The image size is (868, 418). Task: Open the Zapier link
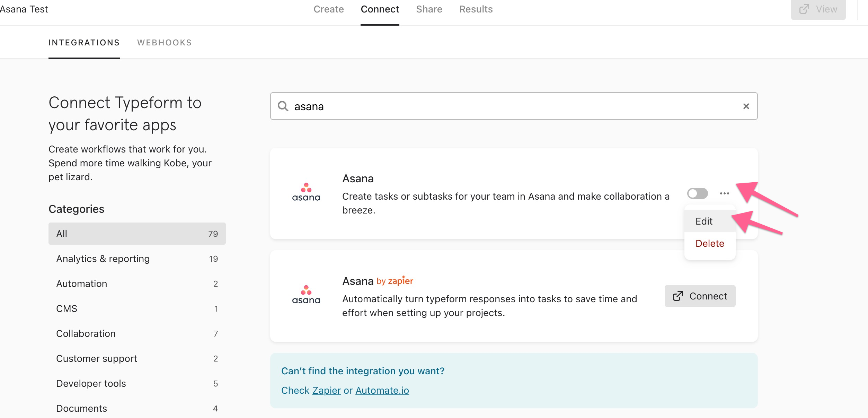(x=326, y=390)
